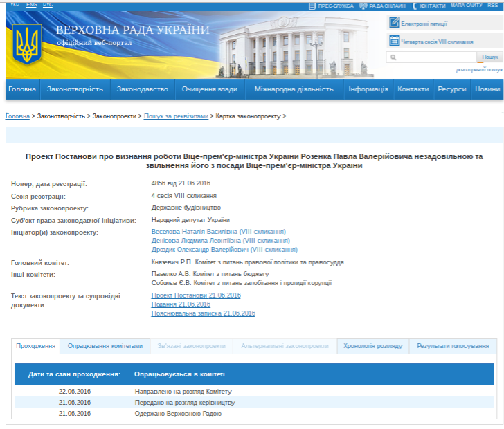Click Князевич Р.П. main committee text
Image resolution: width=504 pixels, height=429 pixels.
coord(248,262)
